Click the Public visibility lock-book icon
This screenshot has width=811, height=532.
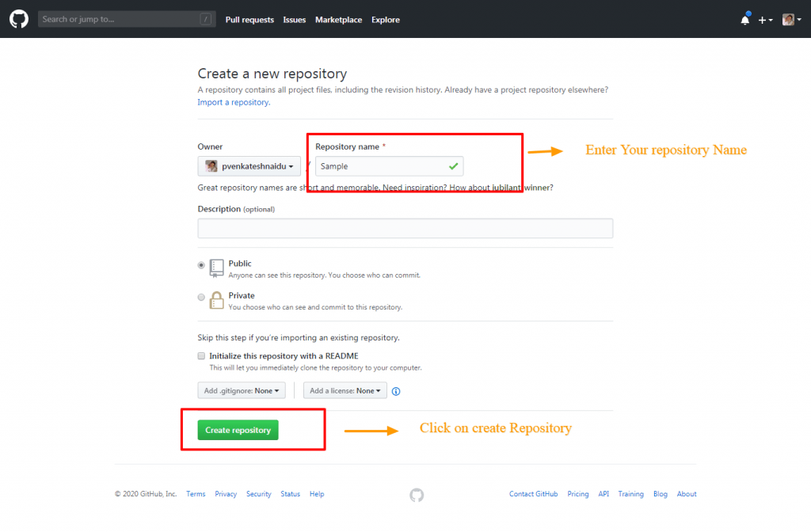coord(215,268)
